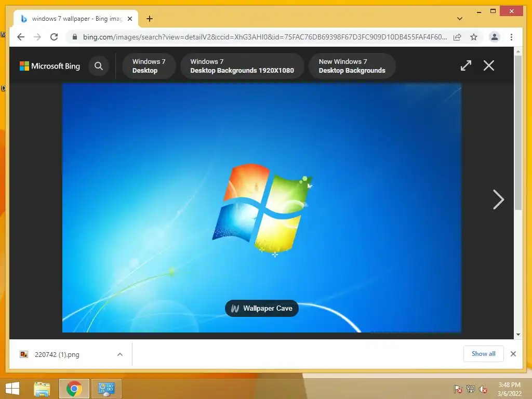
Task: Expand download options chevron for 220742 (1).png
Action: (x=120, y=354)
